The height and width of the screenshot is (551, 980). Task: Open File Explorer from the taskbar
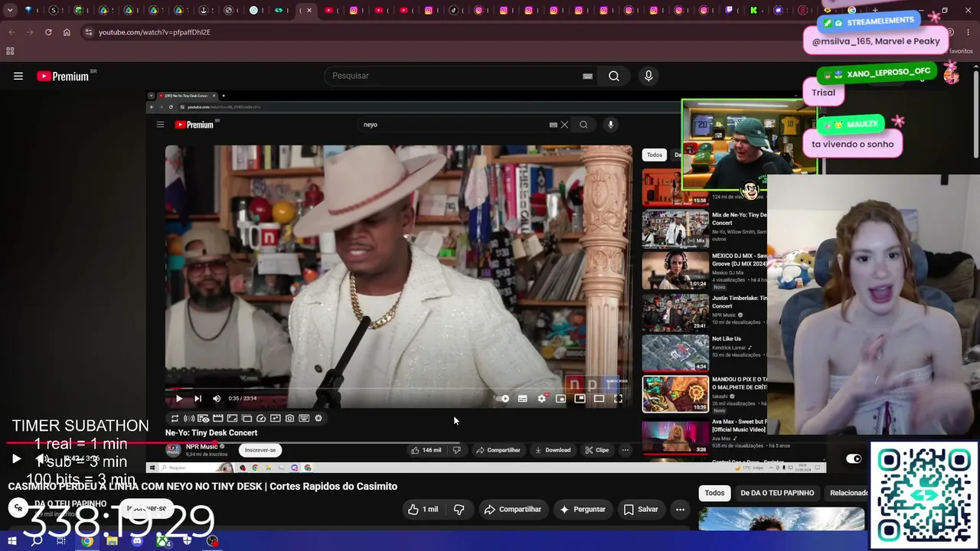point(112,541)
